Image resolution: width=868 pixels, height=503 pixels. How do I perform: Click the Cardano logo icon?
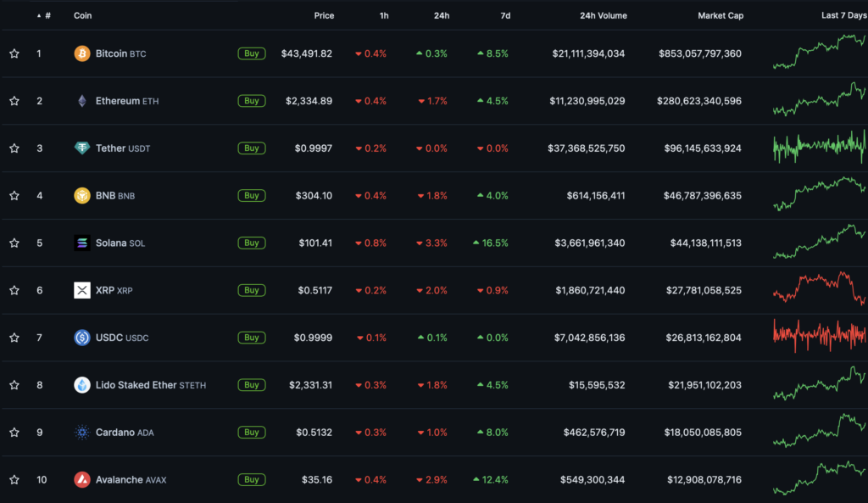point(82,433)
